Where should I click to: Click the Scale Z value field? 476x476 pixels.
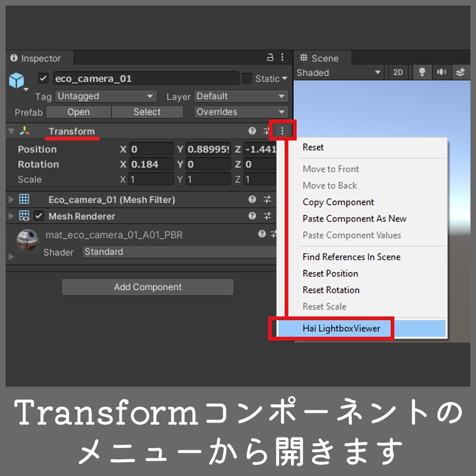click(260, 179)
